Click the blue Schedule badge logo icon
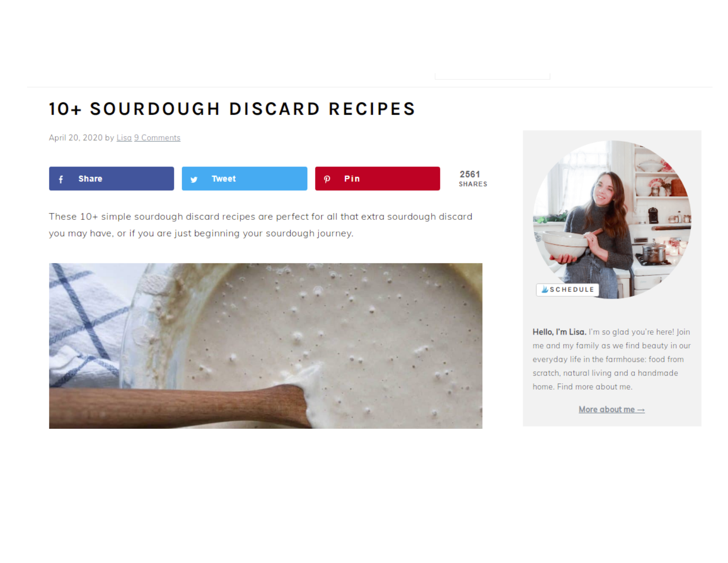The width and height of the screenshot is (728, 563). point(545,290)
